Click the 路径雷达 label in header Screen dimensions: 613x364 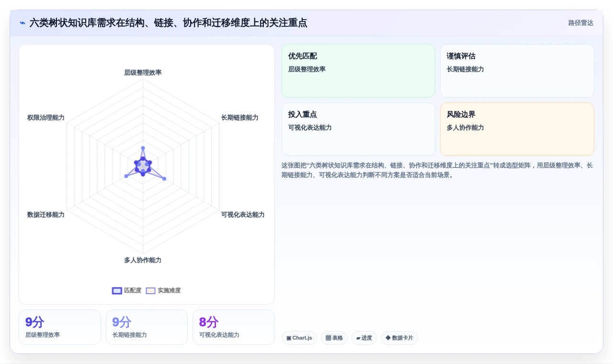[x=580, y=23]
